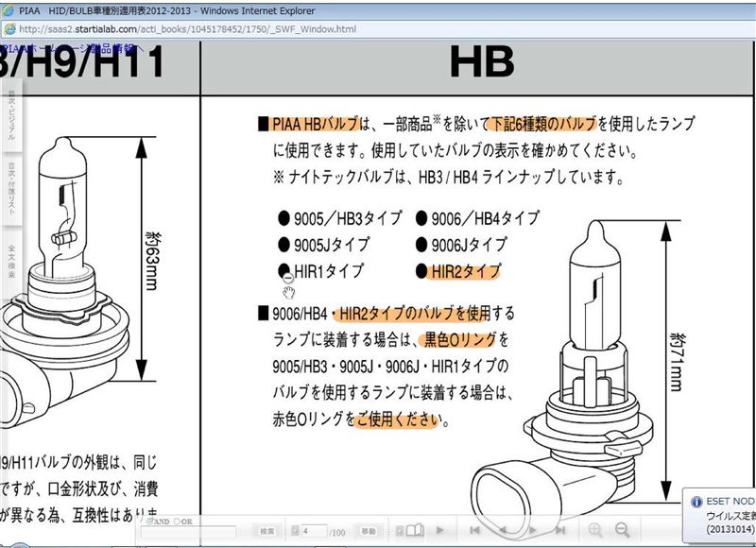The image size is (756, 548).
Task: Click the ESET NOD notification info icon
Action: [x=696, y=502]
